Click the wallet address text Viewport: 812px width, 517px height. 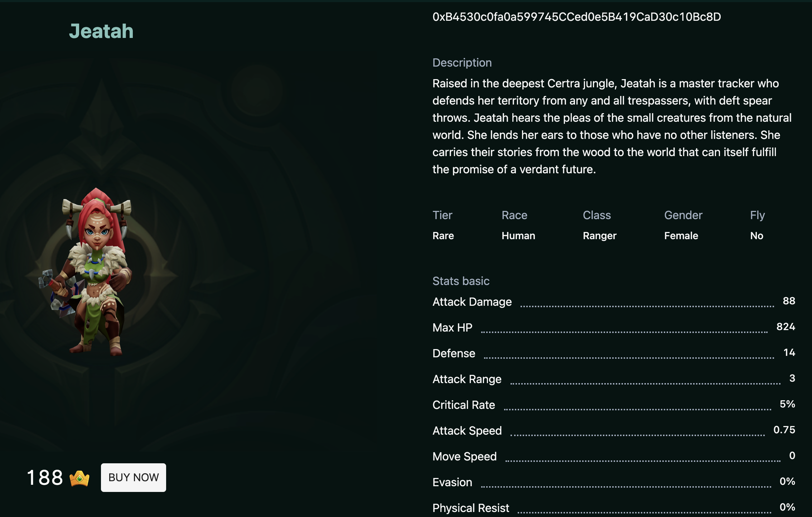coord(576,17)
